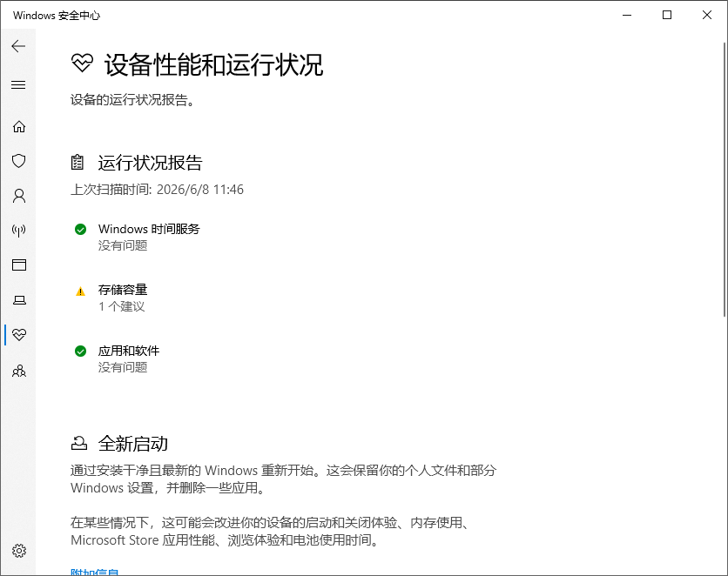This screenshot has width=728, height=576.
Task: Open Family options people icon
Action: (18, 371)
